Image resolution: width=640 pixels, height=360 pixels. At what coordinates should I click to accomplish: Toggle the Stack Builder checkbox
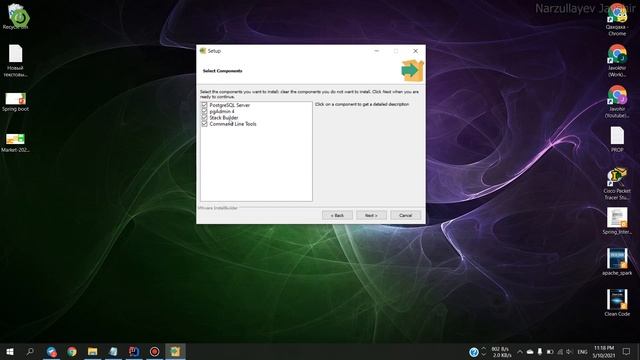click(x=204, y=118)
